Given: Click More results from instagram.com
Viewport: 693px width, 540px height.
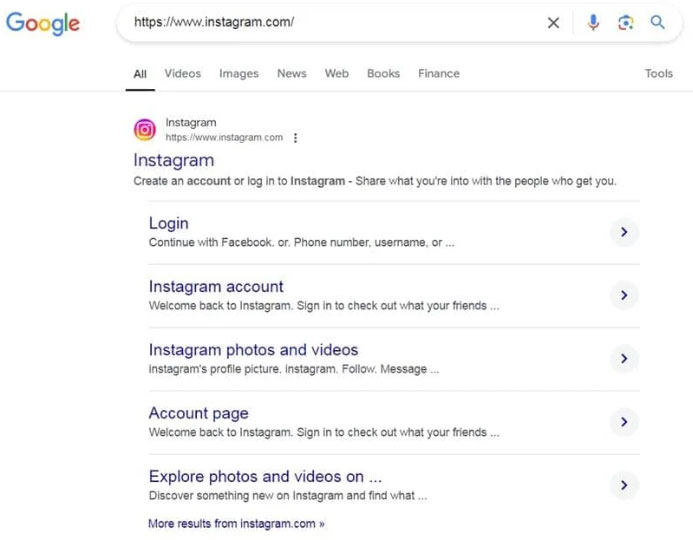Looking at the screenshot, I should [x=236, y=524].
